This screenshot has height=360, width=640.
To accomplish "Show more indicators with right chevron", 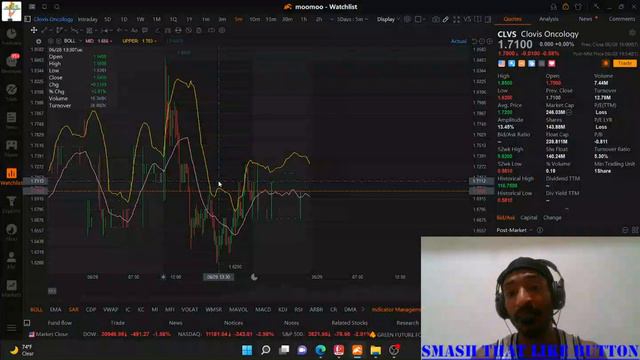I will pos(363,310).
